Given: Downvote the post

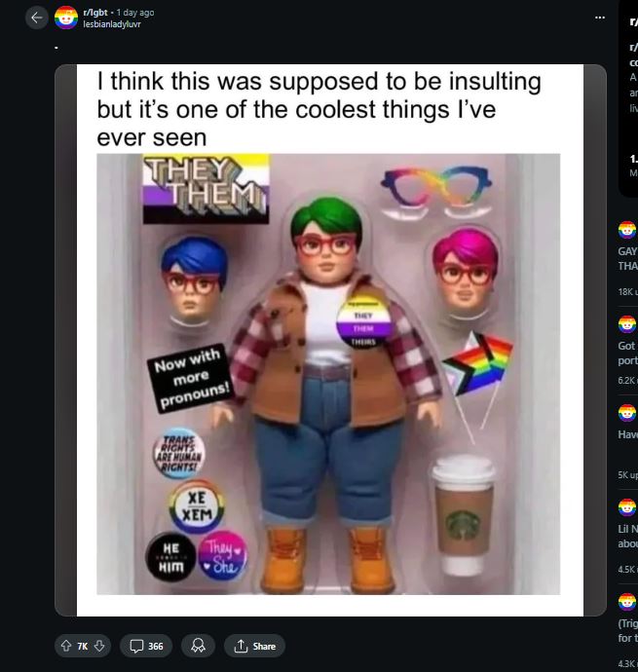Looking at the screenshot, I should pos(99,646).
